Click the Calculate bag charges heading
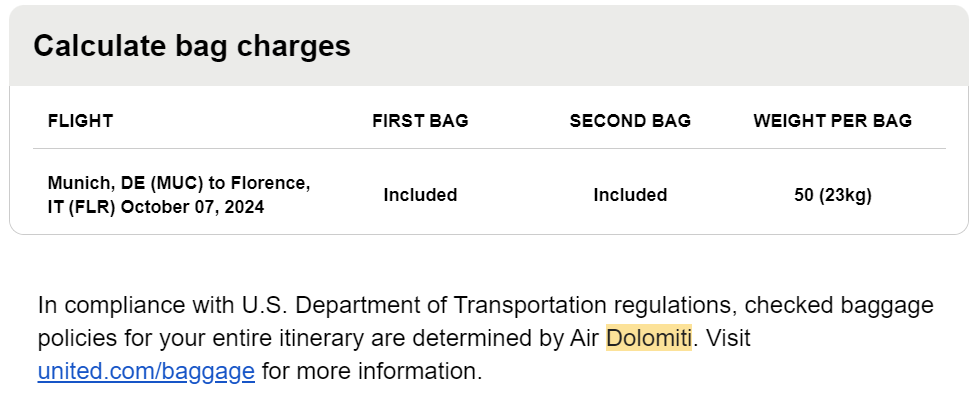 tap(192, 46)
